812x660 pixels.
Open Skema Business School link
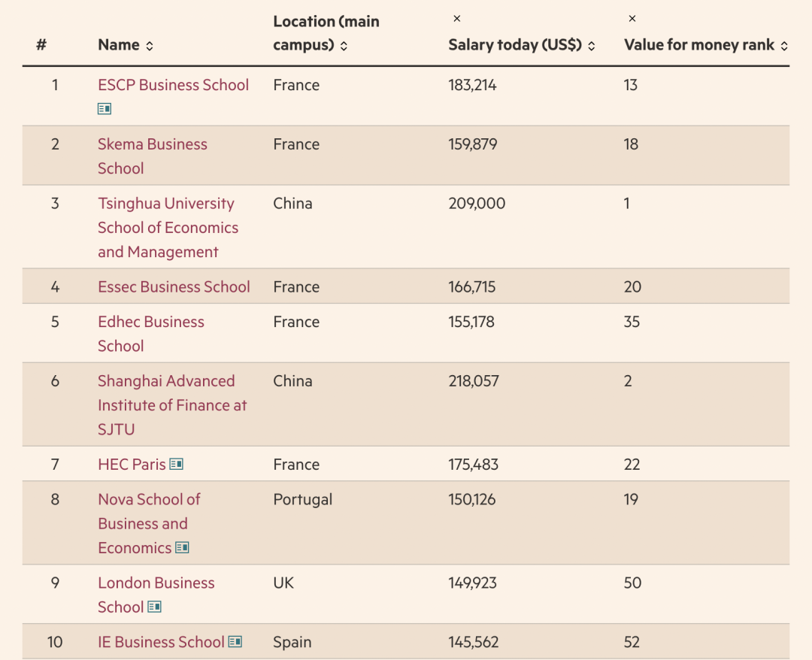(x=152, y=156)
